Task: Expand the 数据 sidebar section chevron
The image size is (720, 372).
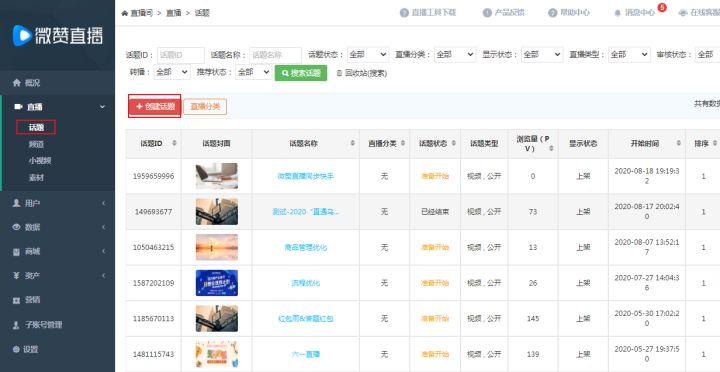Action: 103,227
